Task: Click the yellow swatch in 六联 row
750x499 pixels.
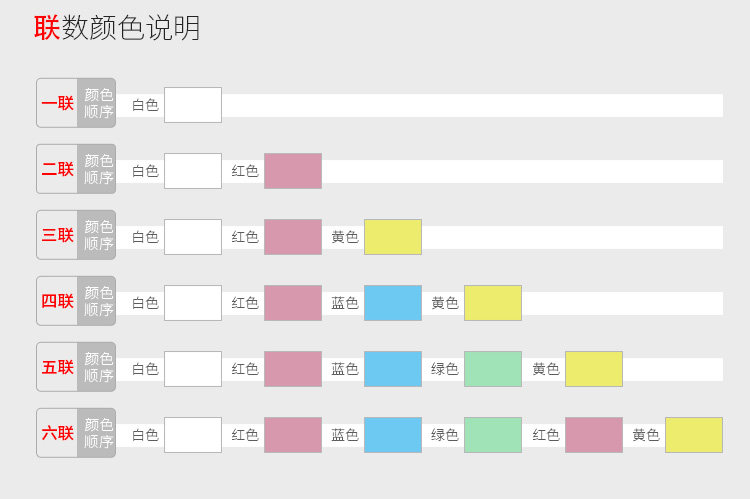Action: tap(694, 435)
